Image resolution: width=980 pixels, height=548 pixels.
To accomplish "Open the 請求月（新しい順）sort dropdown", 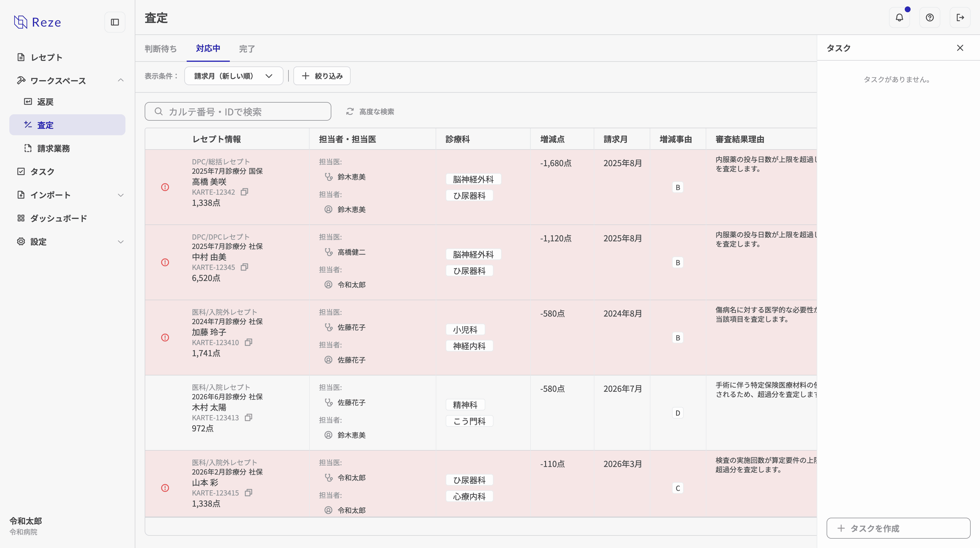I will point(234,76).
